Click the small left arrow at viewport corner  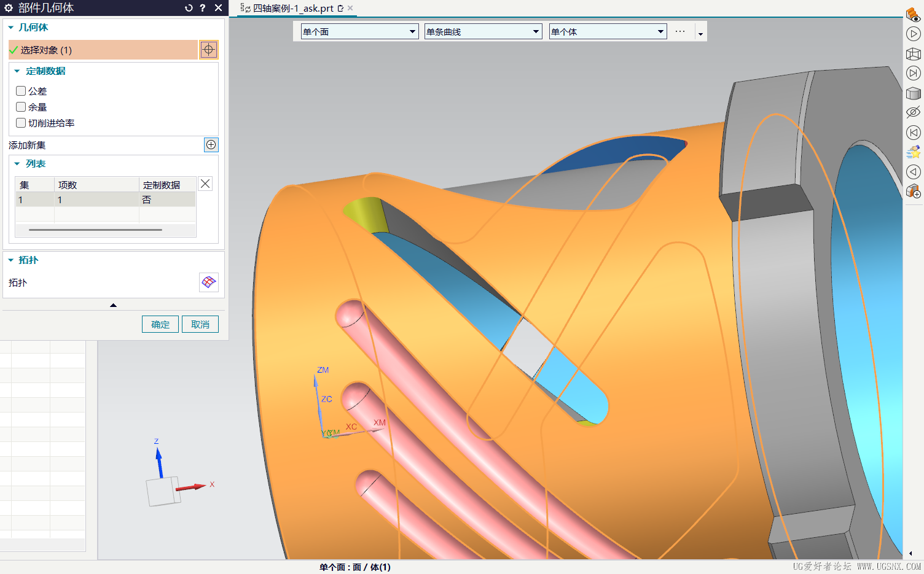point(910,553)
